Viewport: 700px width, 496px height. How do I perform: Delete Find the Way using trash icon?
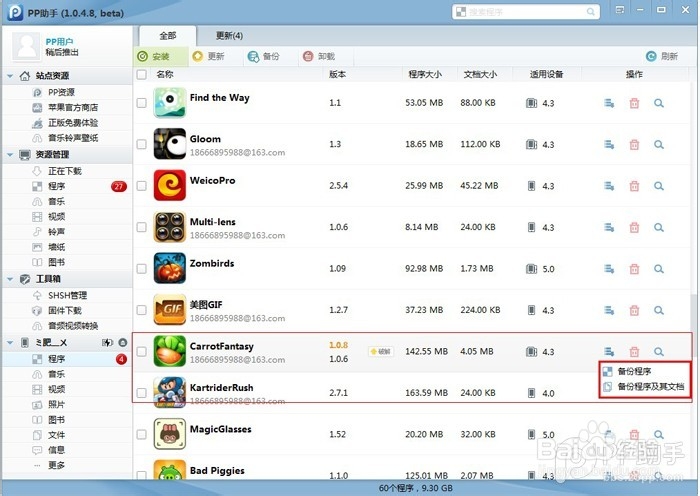click(x=634, y=103)
